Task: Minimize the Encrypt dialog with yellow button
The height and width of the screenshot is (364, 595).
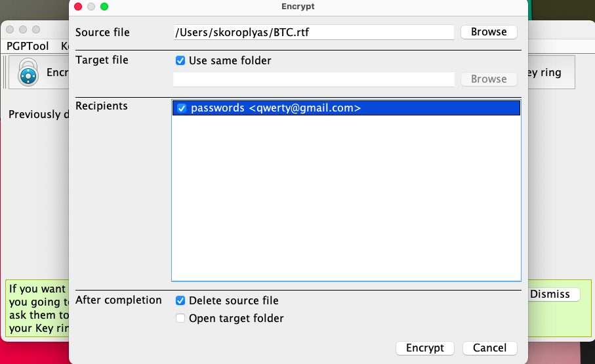Action: tap(91, 7)
